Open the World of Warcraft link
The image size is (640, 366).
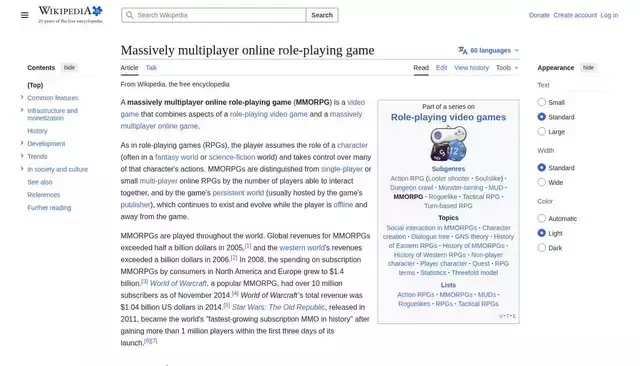point(178,283)
